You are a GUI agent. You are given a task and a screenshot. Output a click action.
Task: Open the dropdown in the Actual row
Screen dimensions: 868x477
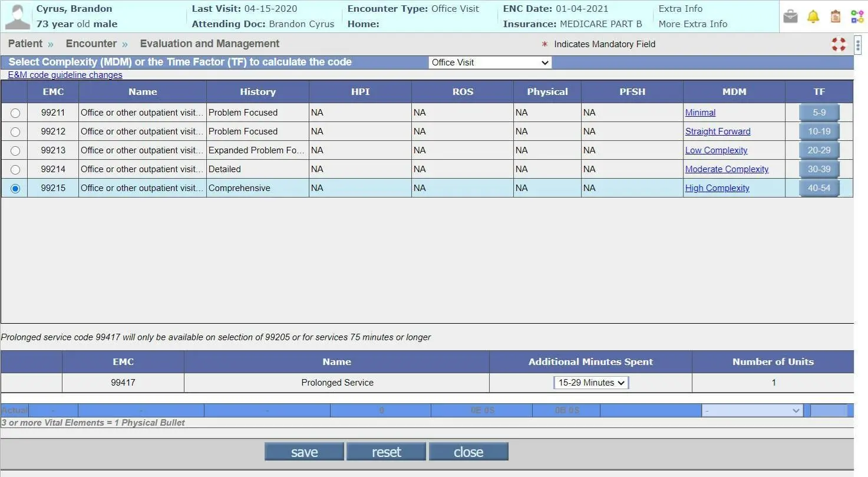pos(752,410)
